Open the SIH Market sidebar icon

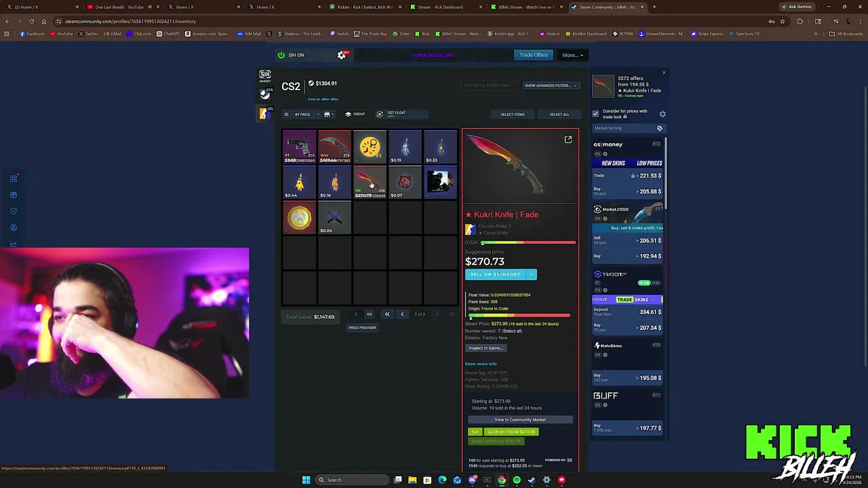(265, 77)
